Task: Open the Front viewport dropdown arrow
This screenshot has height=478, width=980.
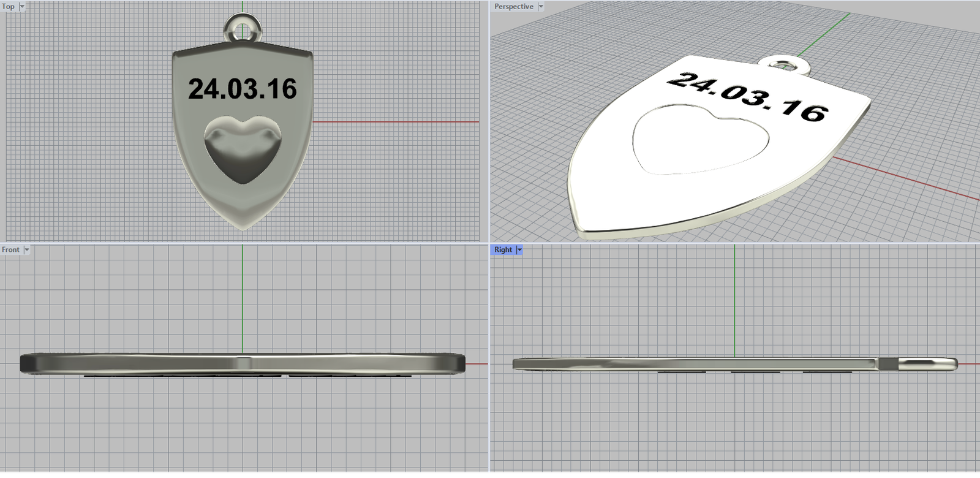Action: [x=26, y=249]
